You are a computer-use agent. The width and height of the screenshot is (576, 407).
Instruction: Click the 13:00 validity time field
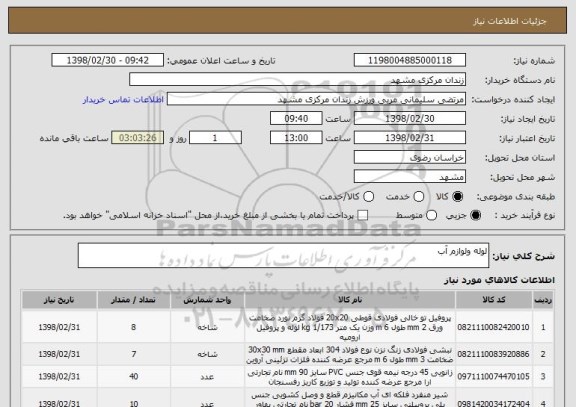296,138
